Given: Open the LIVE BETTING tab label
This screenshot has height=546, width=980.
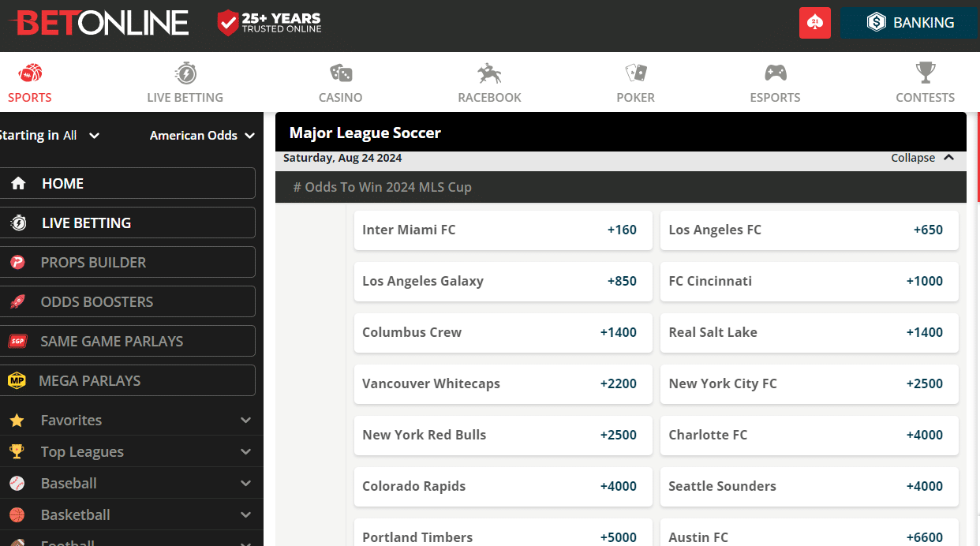Looking at the screenshot, I should pyautogui.click(x=185, y=97).
